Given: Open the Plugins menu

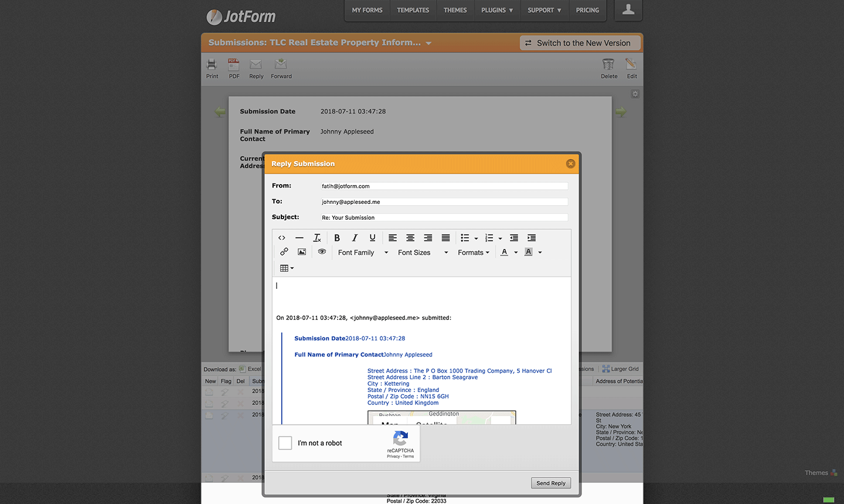Looking at the screenshot, I should [x=497, y=11].
